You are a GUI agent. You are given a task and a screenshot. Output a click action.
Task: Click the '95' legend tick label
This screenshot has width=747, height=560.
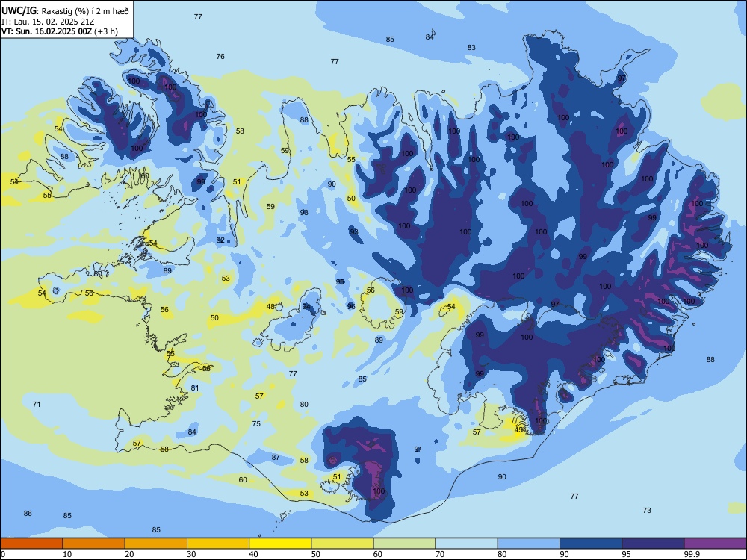tap(626, 554)
